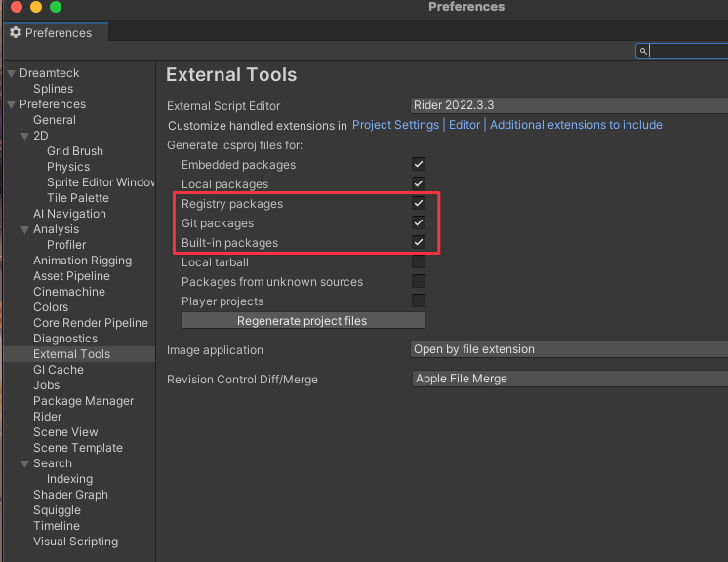Viewport: 728px width, 562px height.
Task: Open the Project Settings link
Action: tap(395, 125)
